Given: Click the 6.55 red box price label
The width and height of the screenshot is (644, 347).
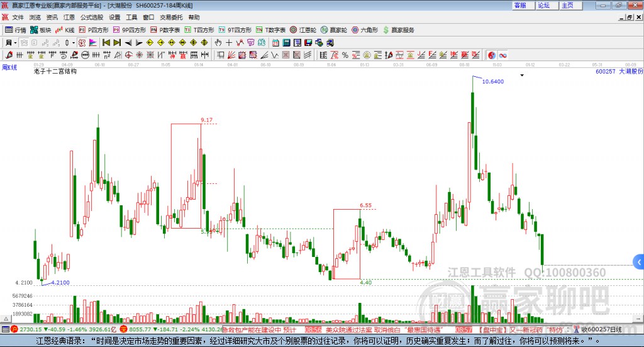Looking at the screenshot, I should (365, 205).
